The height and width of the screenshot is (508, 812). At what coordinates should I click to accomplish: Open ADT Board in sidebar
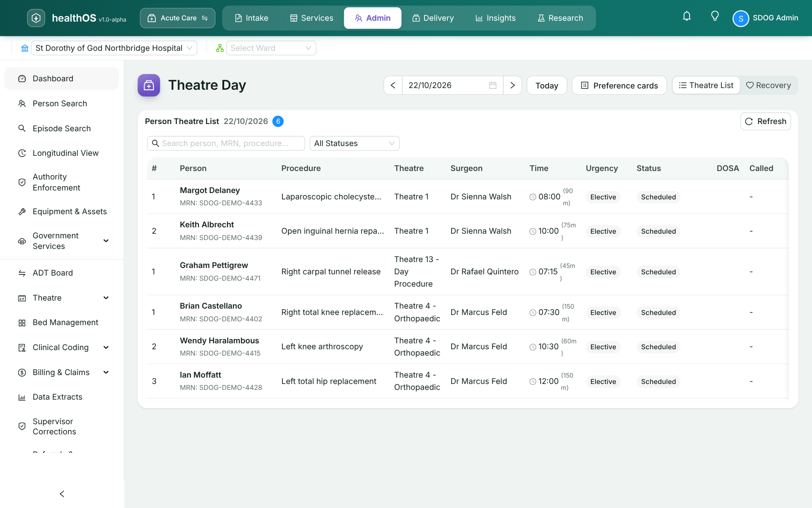pos(62,273)
